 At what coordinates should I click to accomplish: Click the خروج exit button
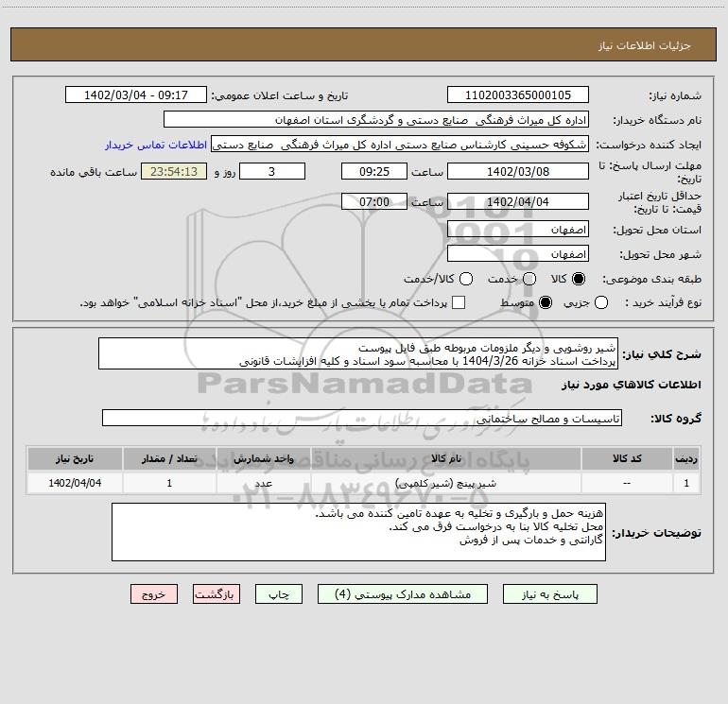[154, 594]
